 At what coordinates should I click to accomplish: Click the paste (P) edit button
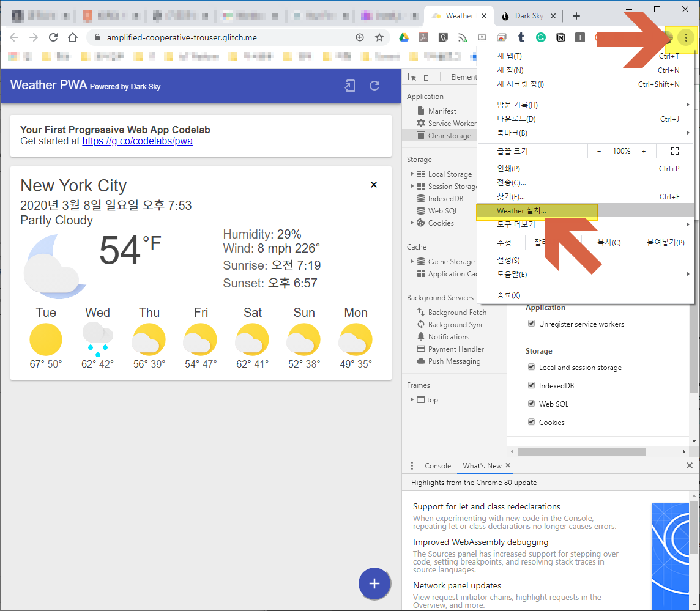tap(666, 242)
